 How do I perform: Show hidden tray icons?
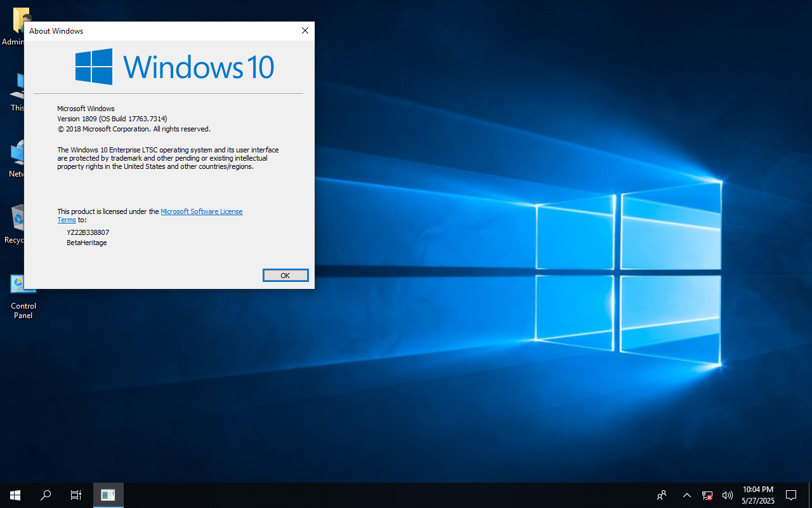686,495
